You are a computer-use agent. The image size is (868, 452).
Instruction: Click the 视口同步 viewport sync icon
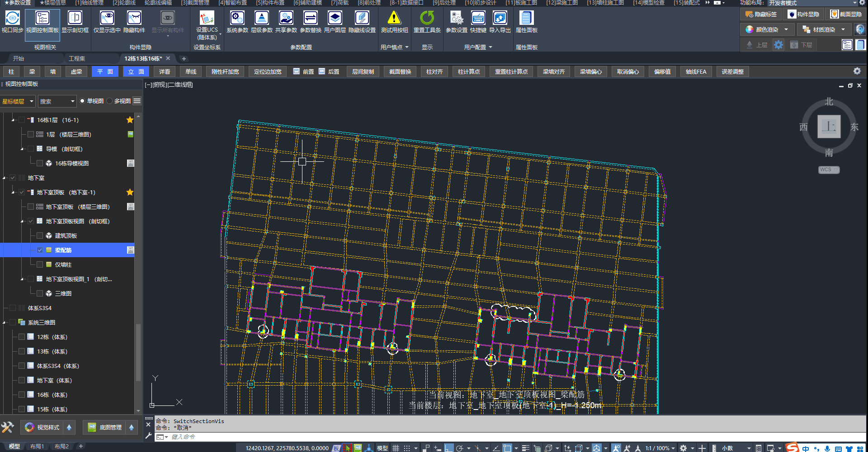(x=12, y=19)
